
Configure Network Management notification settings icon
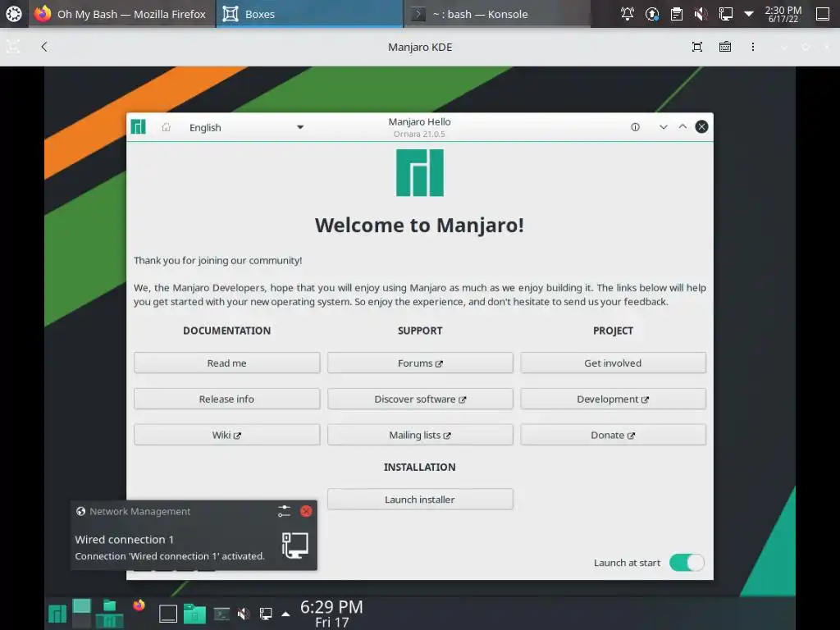(284, 511)
